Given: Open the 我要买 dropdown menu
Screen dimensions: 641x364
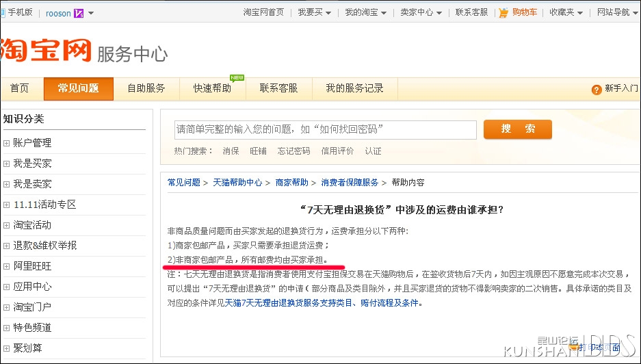Looking at the screenshot, I should tap(315, 13).
